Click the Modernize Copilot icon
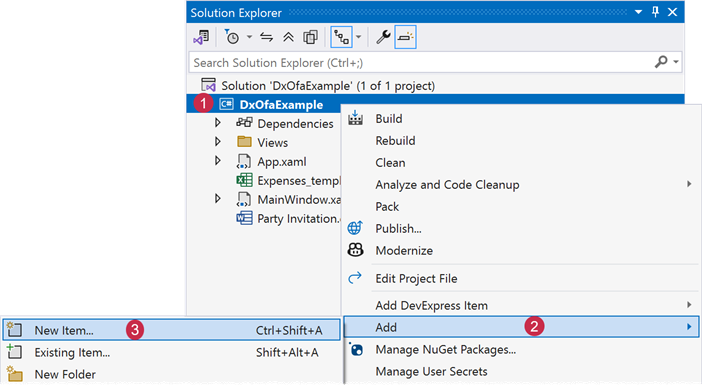Image resolution: width=702 pixels, height=386 pixels. [355, 250]
